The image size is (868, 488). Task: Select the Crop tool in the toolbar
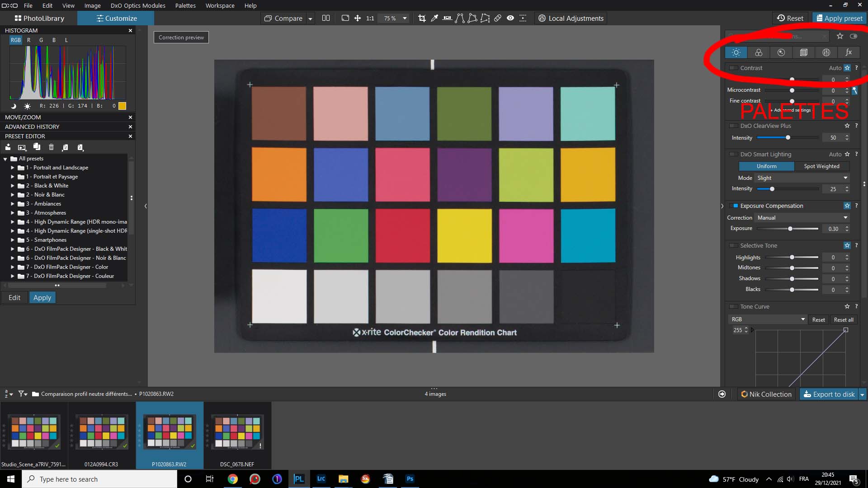[422, 18]
